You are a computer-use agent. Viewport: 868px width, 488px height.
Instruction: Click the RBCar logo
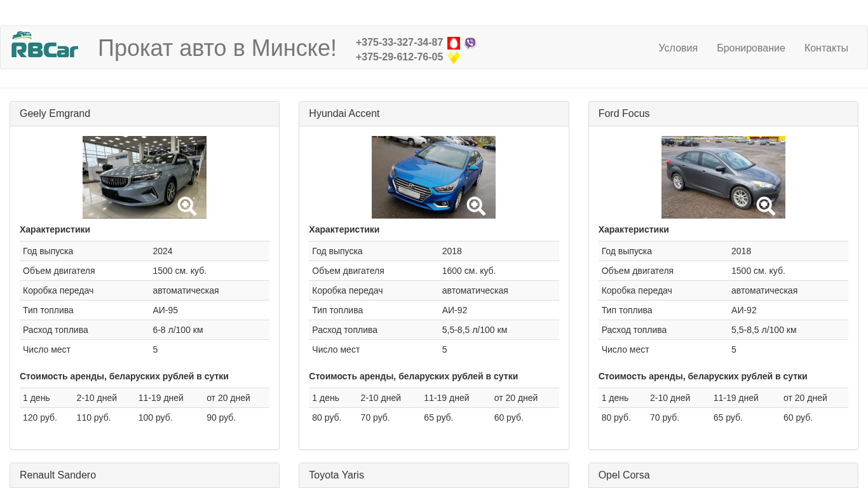(x=44, y=44)
